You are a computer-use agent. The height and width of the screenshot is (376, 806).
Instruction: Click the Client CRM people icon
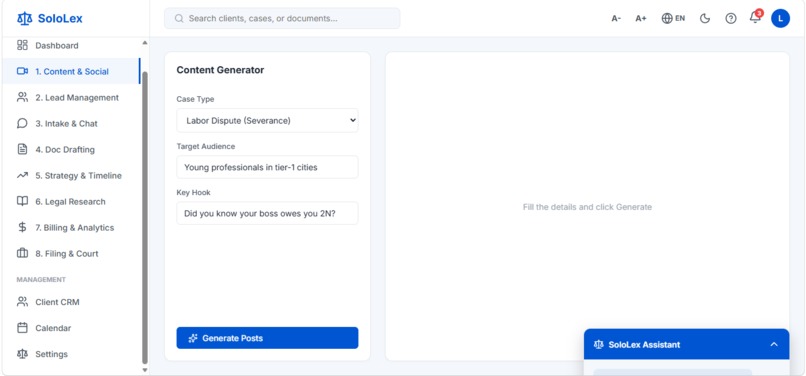click(x=22, y=302)
